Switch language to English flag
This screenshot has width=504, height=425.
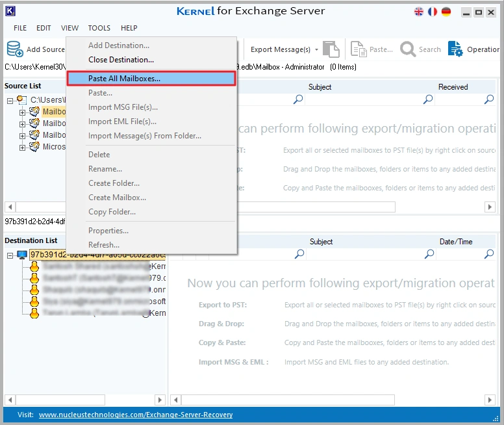coord(418,12)
